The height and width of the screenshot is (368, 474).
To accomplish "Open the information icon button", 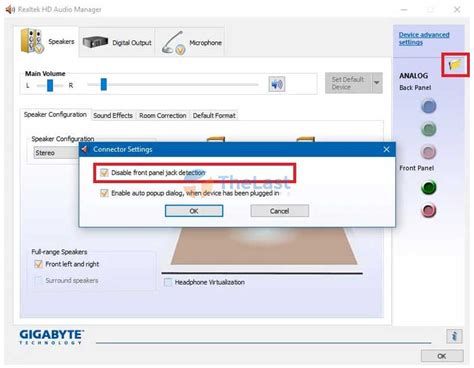I will click(454, 336).
